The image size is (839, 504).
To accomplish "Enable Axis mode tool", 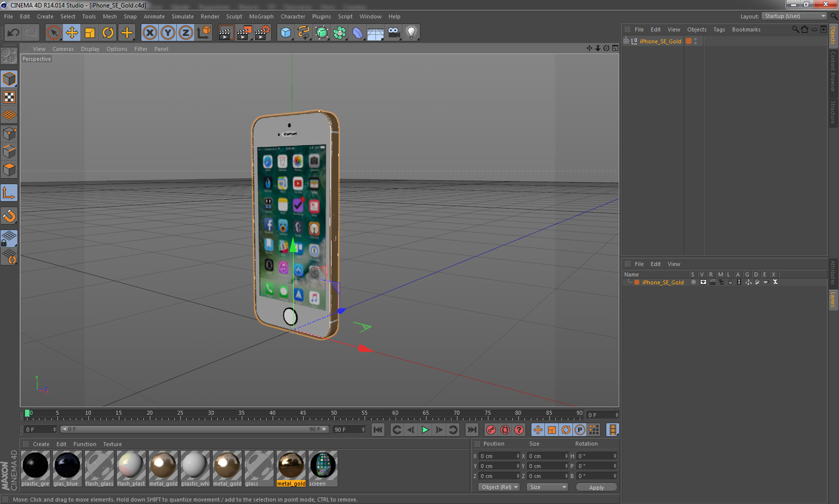I will coord(9,193).
